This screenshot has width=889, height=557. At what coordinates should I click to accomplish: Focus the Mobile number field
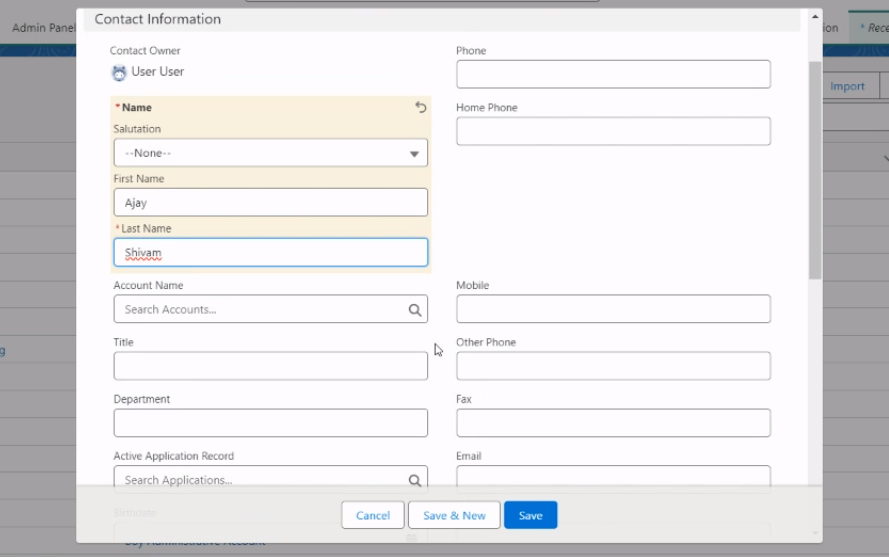(613, 309)
